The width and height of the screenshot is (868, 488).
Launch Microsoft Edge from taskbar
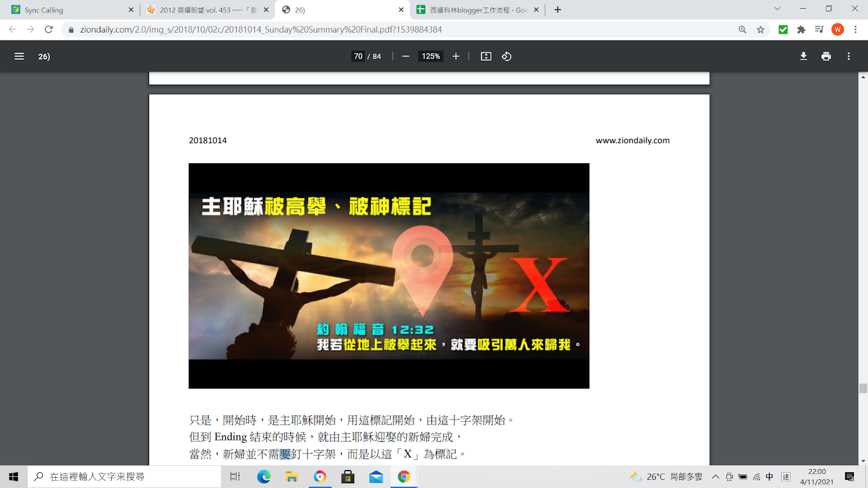point(264,477)
